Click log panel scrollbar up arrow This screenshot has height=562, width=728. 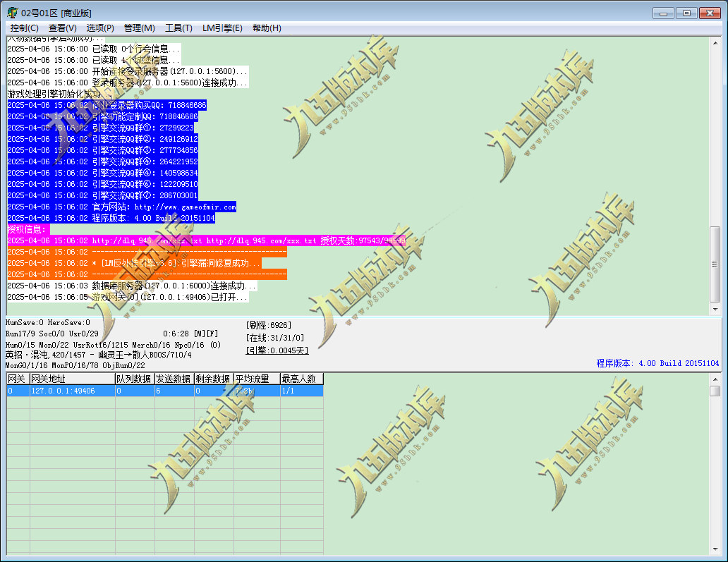[x=715, y=43]
